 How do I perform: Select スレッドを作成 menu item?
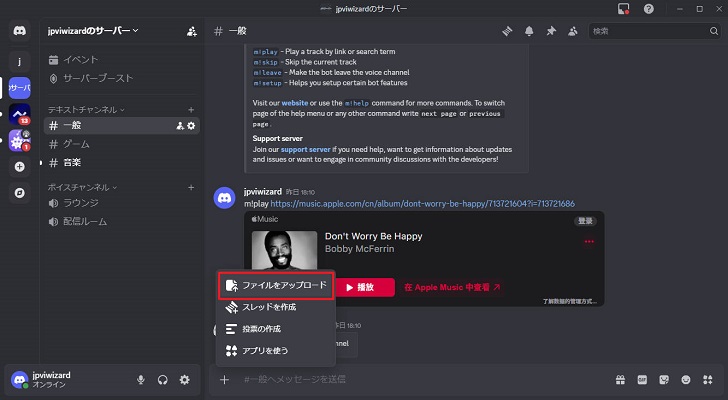pyautogui.click(x=276, y=307)
